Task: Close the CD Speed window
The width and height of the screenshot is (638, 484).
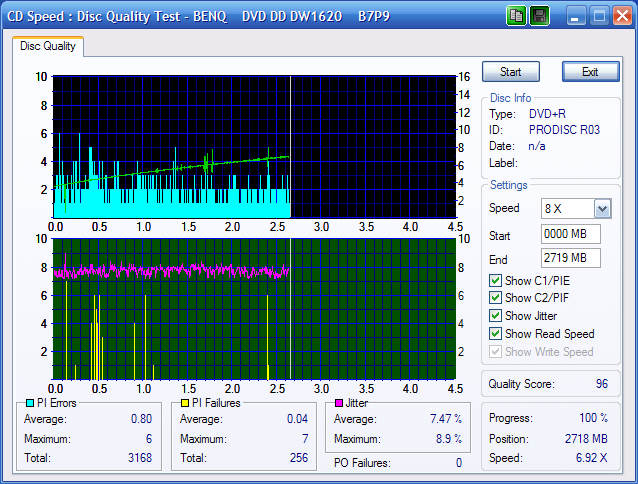Action: [622, 17]
